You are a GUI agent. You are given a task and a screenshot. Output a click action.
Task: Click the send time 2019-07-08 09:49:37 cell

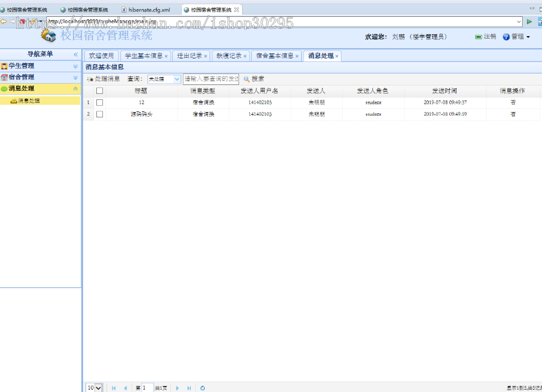[x=445, y=102]
